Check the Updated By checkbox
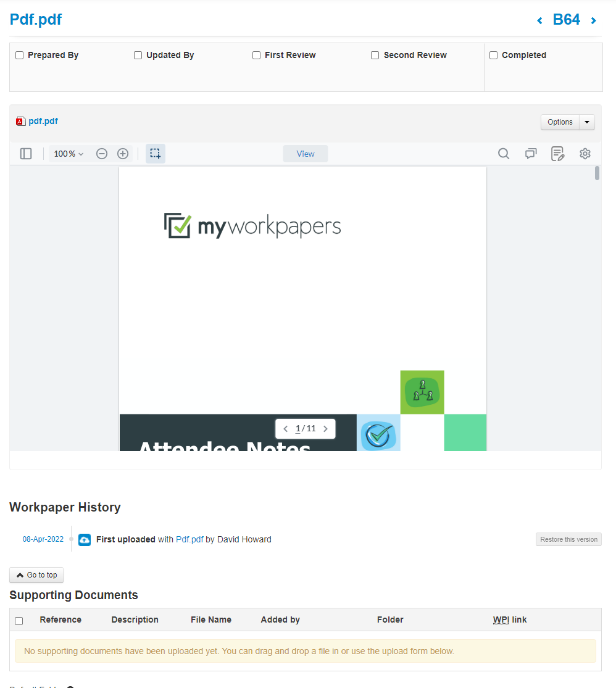Viewport: 616px width, 688px height. (138, 56)
